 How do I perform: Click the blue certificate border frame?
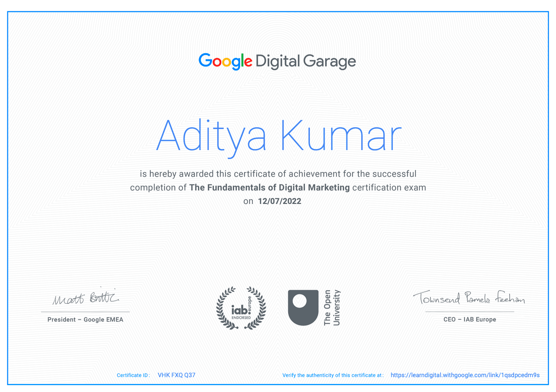[278, 12]
